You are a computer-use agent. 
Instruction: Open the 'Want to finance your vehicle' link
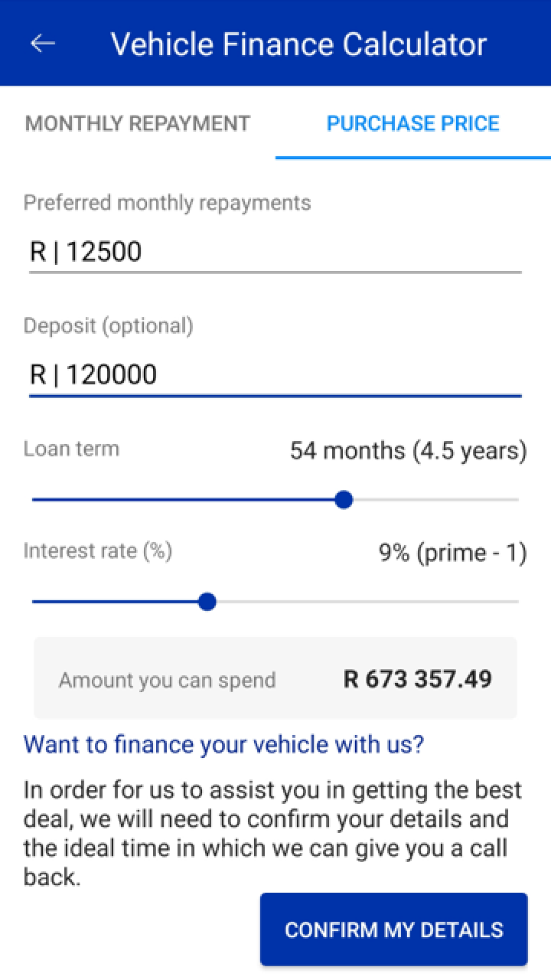click(223, 744)
